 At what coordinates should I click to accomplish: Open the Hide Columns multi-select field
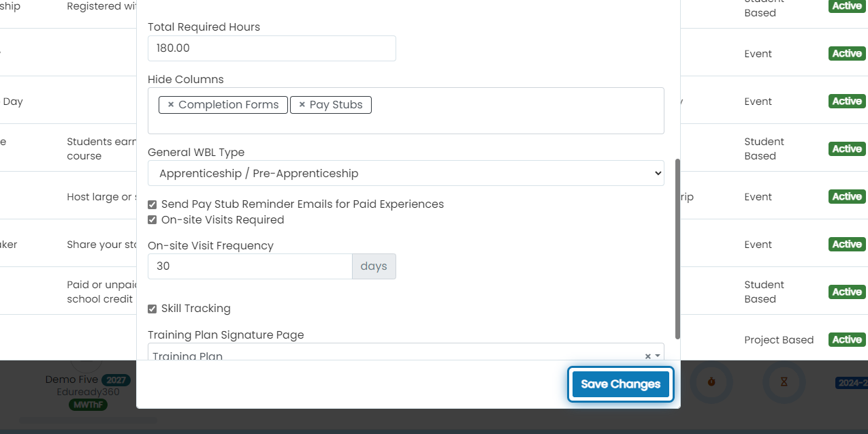(406, 110)
